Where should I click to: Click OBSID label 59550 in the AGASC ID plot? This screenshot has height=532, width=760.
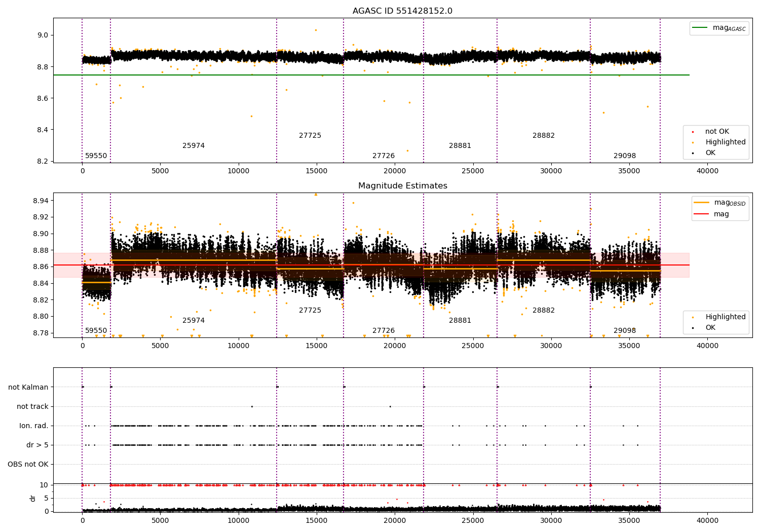[96, 156]
